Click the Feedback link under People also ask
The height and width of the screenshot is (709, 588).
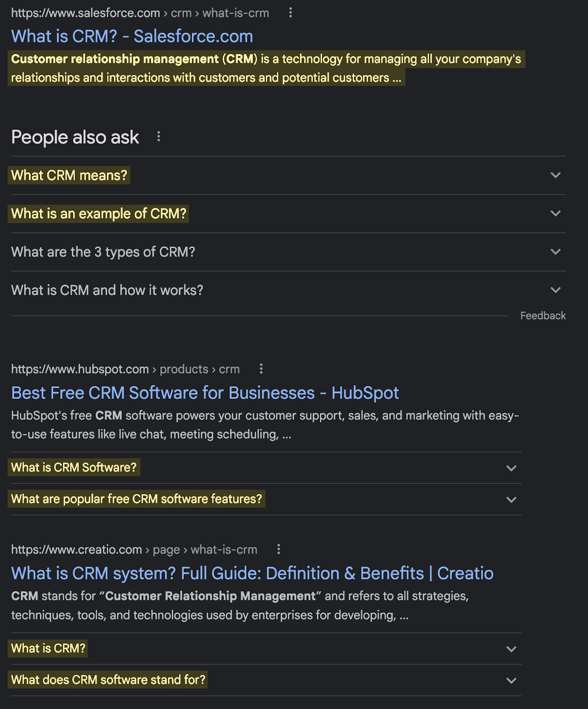pyautogui.click(x=543, y=315)
